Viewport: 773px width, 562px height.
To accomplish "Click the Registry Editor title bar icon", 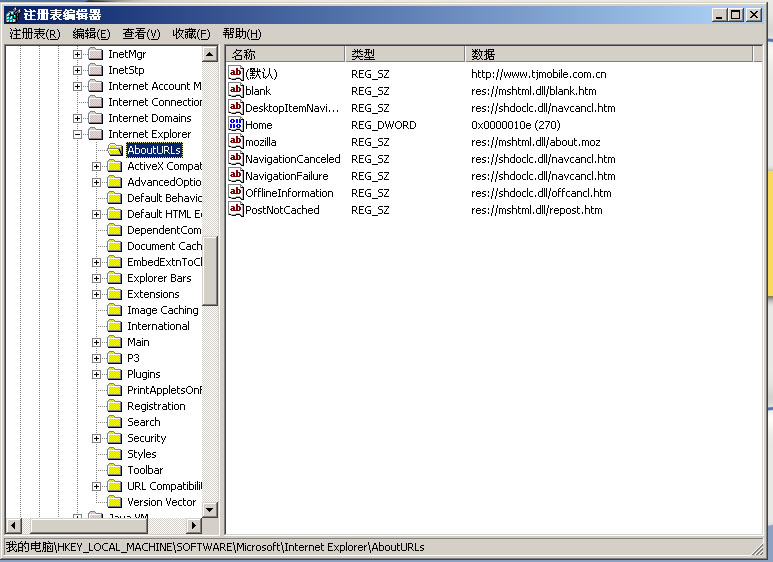I will (x=12, y=15).
